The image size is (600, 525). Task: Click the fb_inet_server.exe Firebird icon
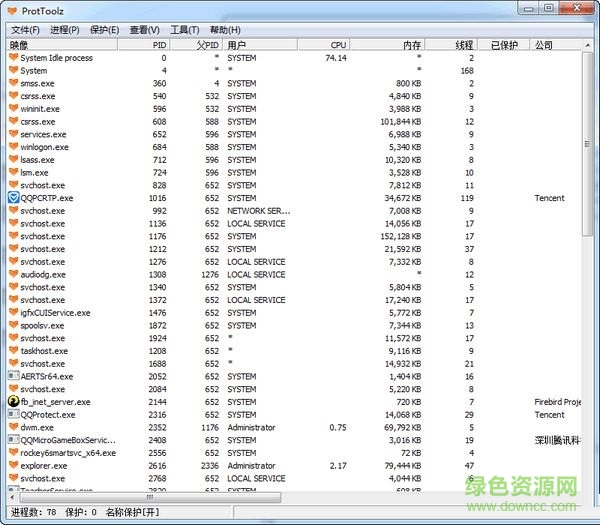[x=13, y=402]
